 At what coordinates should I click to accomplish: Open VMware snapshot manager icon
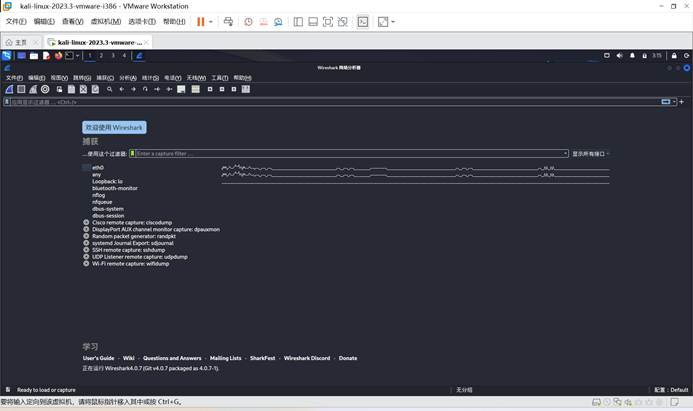[278, 22]
